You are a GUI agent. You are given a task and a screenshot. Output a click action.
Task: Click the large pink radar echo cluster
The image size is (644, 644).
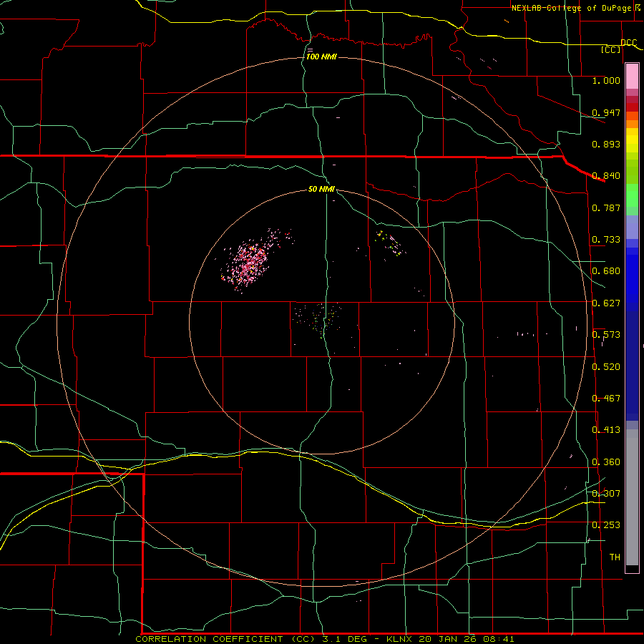(248, 262)
